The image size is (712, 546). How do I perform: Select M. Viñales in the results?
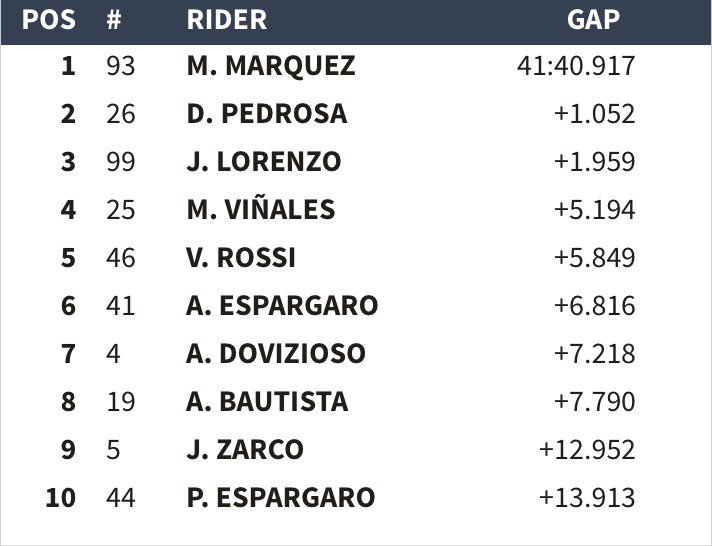(260, 210)
